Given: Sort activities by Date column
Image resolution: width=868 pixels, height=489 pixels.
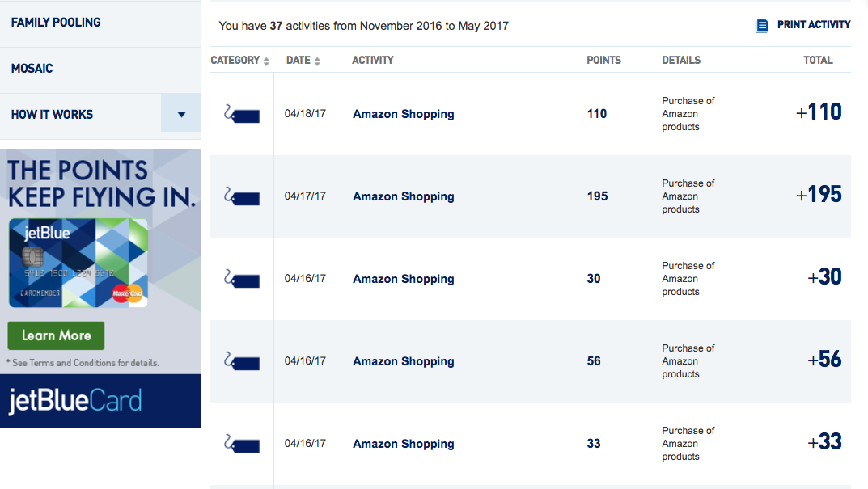Looking at the screenshot, I should [303, 61].
